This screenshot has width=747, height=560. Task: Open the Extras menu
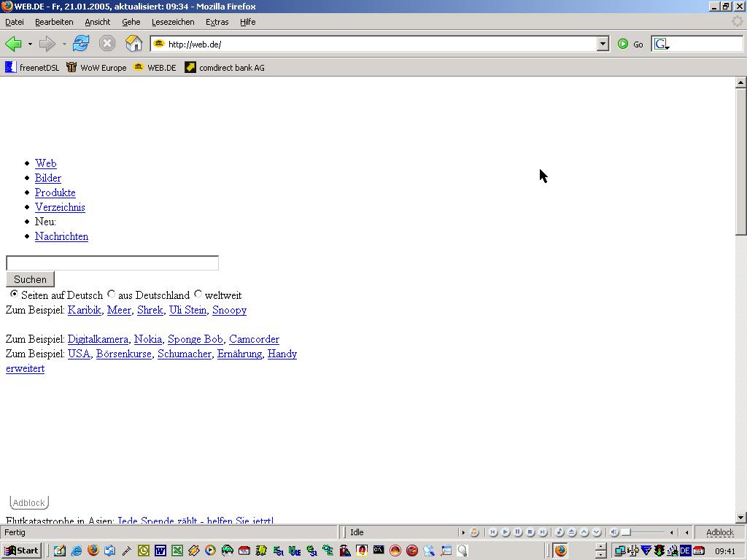217,22
